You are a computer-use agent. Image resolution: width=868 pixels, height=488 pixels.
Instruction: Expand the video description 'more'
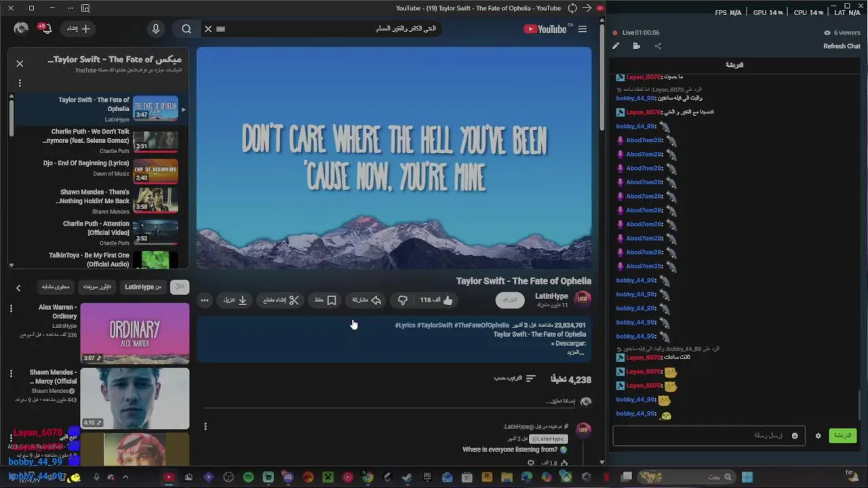tap(575, 352)
